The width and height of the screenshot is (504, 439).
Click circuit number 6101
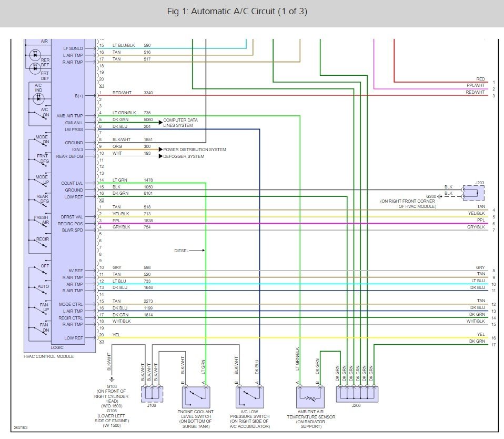(148, 193)
